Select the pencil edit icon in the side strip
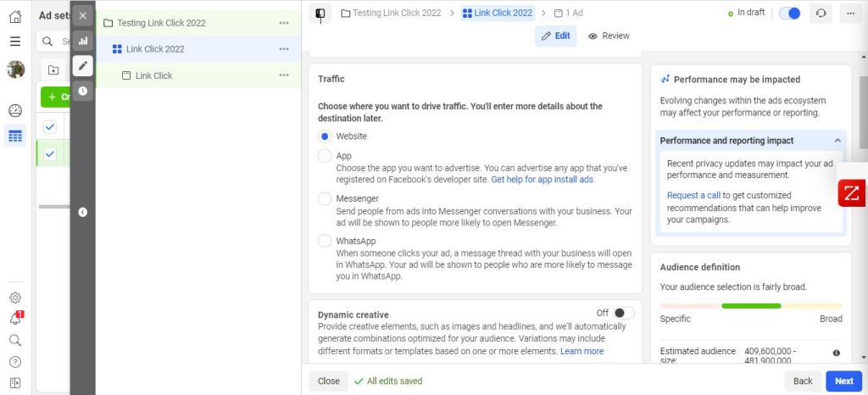 (x=82, y=65)
